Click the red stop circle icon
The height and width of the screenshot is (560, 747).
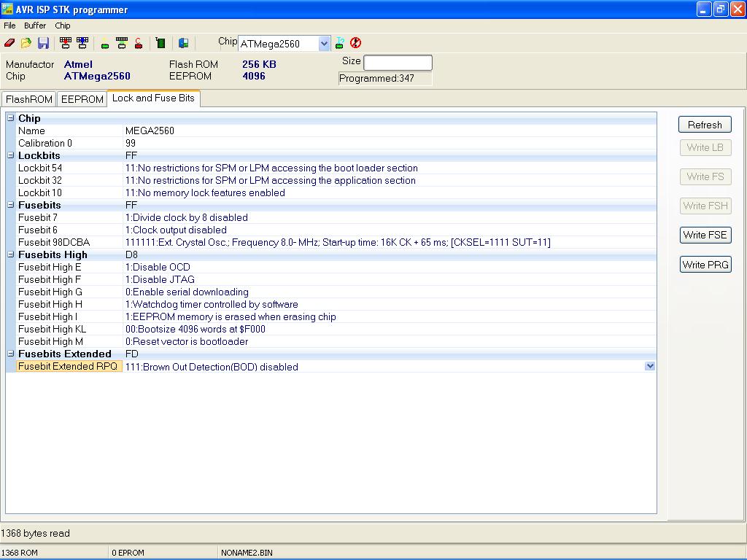pyautogui.click(x=356, y=43)
